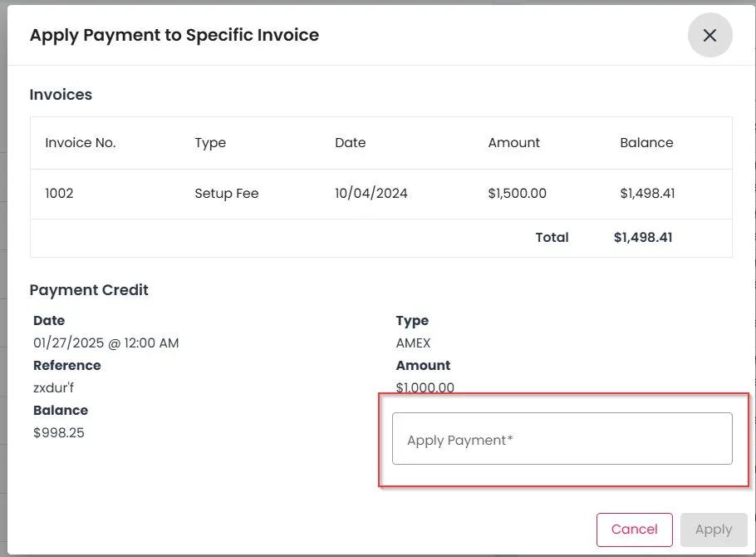Screen dimensions: 756x557
Task: Click the Amount column header in the invoices table
Action: pyautogui.click(x=513, y=143)
